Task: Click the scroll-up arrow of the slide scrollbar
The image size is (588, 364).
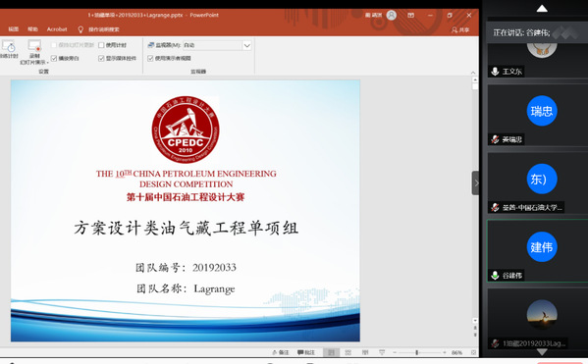Action: coord(475,79)
